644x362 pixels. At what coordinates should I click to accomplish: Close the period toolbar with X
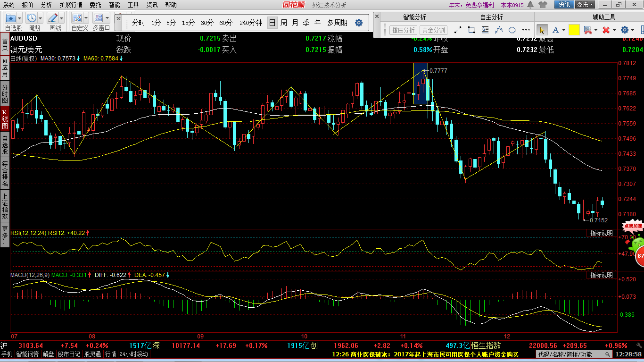click(x=119, y=18)
